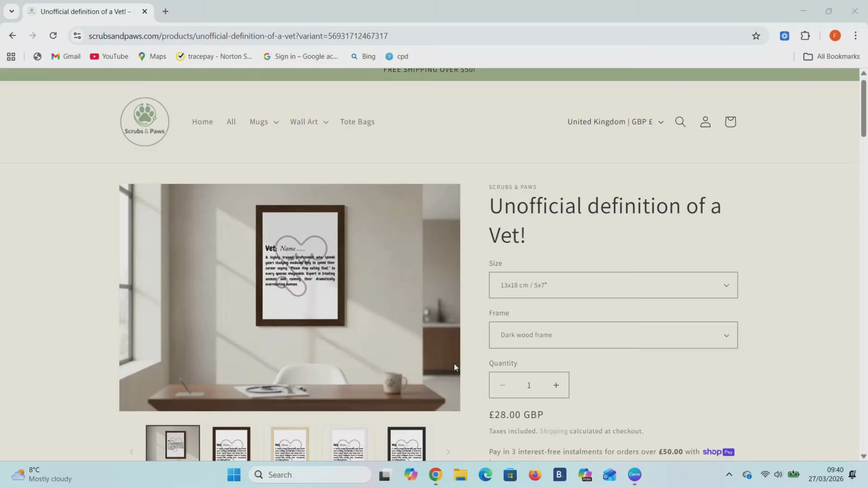The width and height of the screenshot is (868, 488).
Task: Open the Frame dropdown Dark wood frame
Action: click(613, 335)
